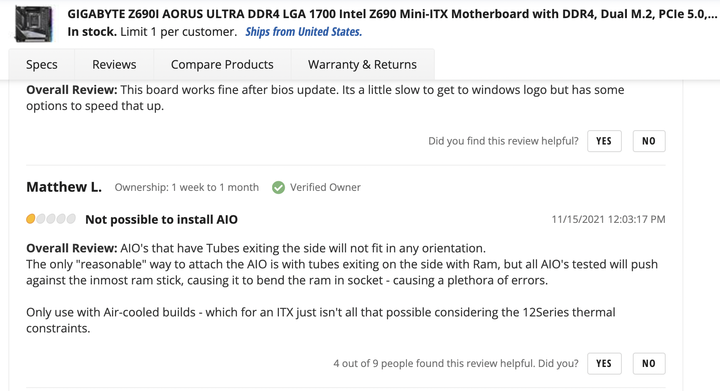This screenshot has width=720, height=391.
Task: Click the Ships from United States link
Action: pyautogui.click(x=304, y=32)
